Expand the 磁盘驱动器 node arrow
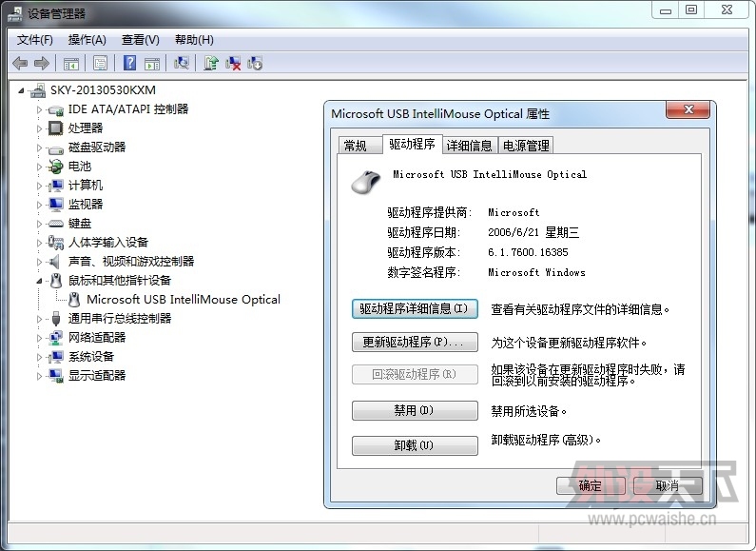Screen dimensions: 756x551 tap(40, 148)
